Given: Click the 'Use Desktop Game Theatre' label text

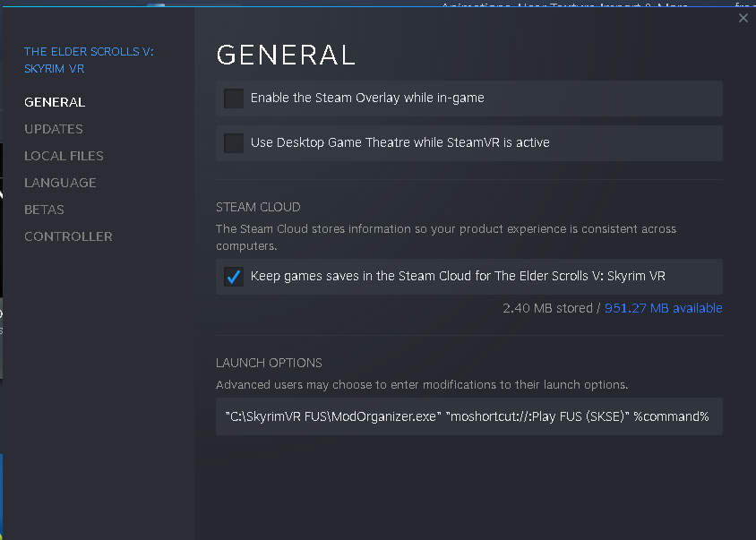Looking at the screenshot, I should tap(399, 142).
